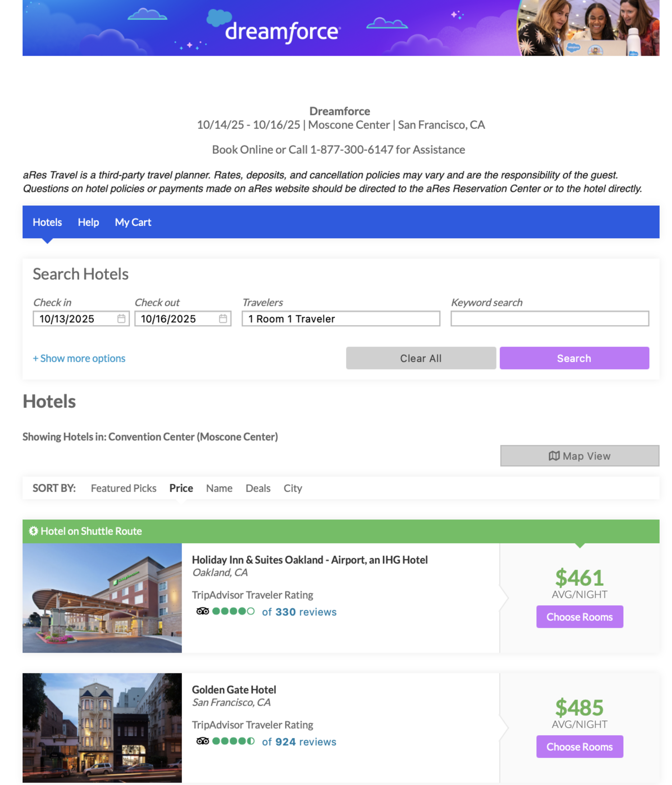Viewport: 672px width, 785px height.
Task: Open the Check in calendar icon
Action: tap(121, 319)
